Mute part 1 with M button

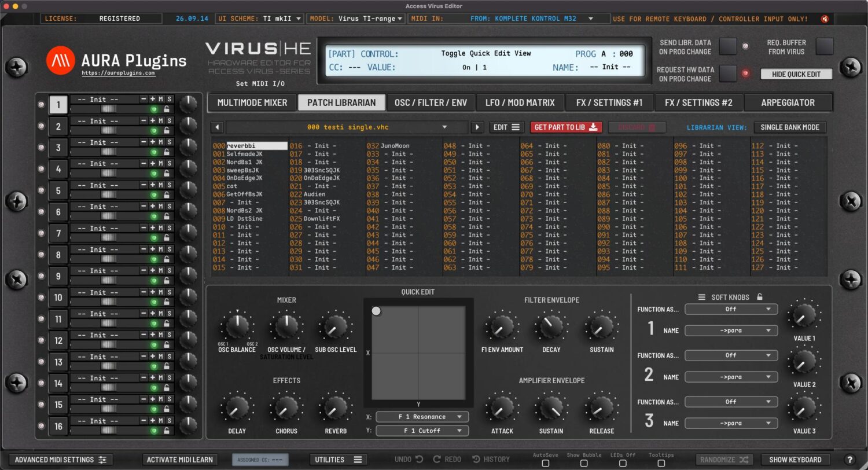[161, 99]
